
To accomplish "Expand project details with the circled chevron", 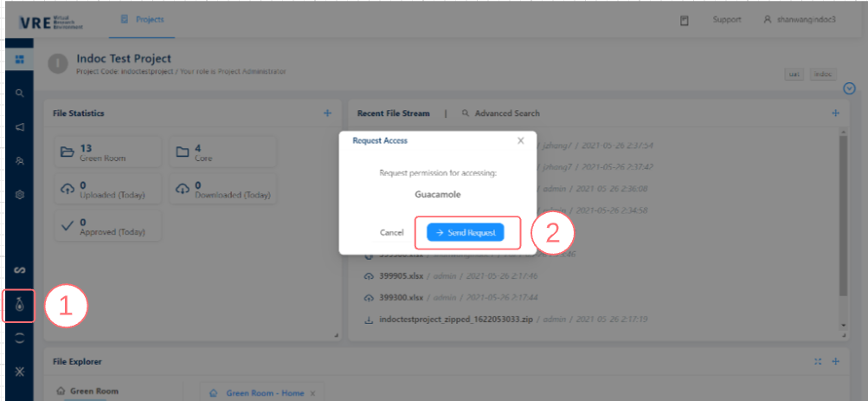I will pos(849,88).
